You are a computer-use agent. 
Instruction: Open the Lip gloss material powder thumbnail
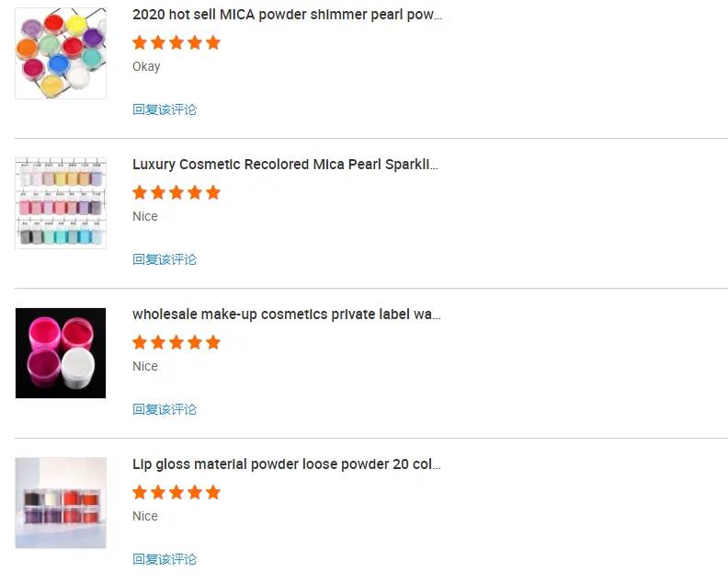pos(61,503)
